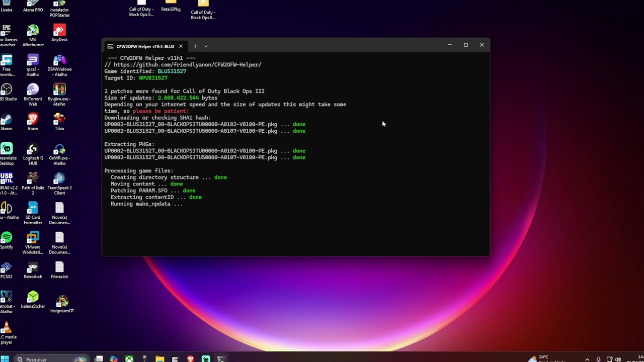Open the rpcs3 Atalho shortcut
The image size is (644, 362).
33,66
